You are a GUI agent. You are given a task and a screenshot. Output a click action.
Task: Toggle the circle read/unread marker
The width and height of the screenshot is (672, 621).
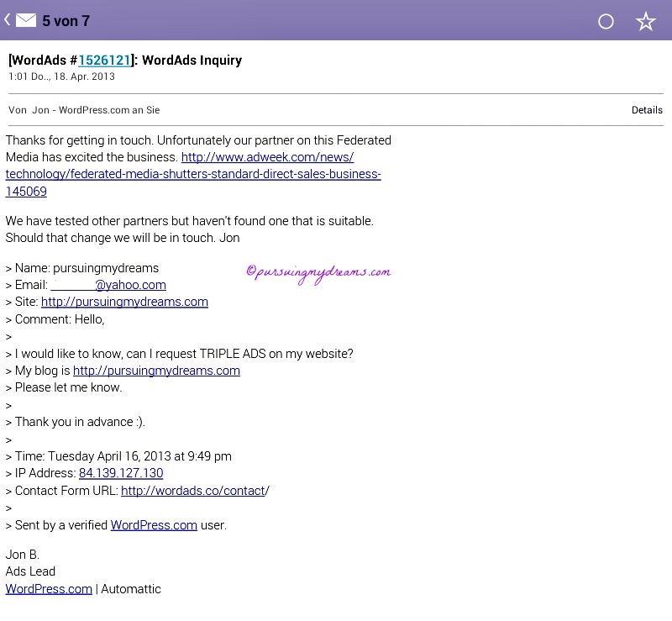point(606,22)
